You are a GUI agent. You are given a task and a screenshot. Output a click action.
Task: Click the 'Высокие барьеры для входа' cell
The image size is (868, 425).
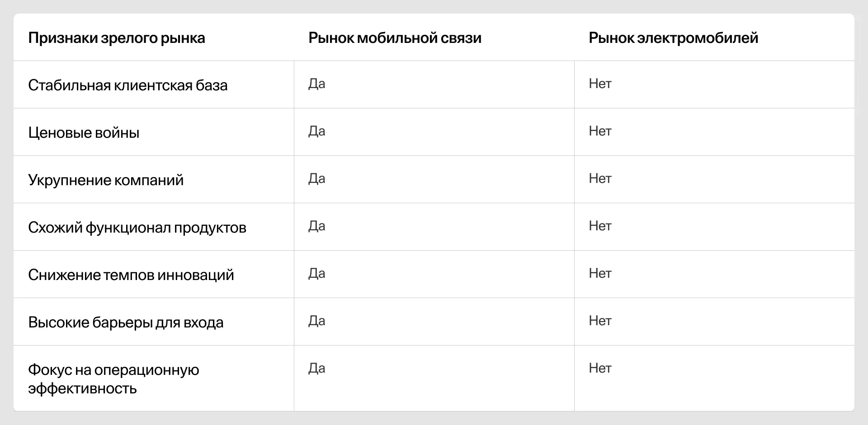126,322
